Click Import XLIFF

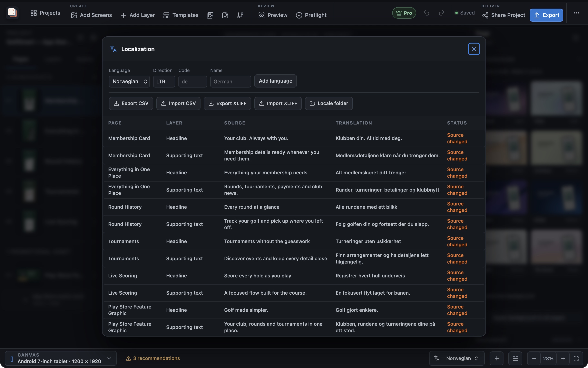[x=278, y=103]
